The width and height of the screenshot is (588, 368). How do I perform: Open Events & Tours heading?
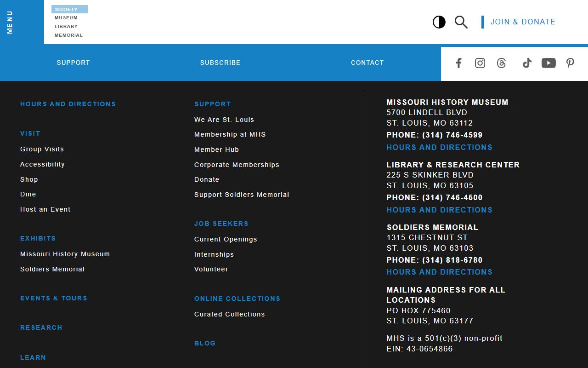pyautogui.click(x=54, y=298)
